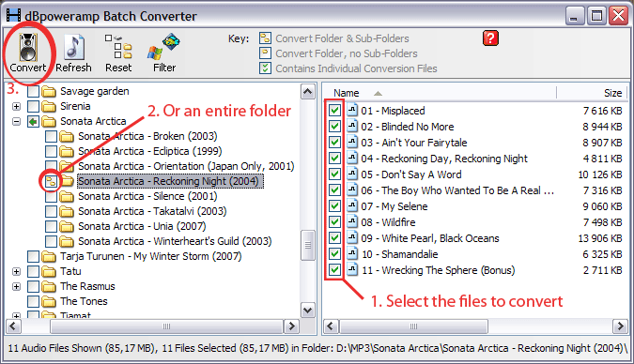Select Sonata Arctica - Orientation (Japan Only, 2001)
This screenshot has width=634, height=364.
186,166
